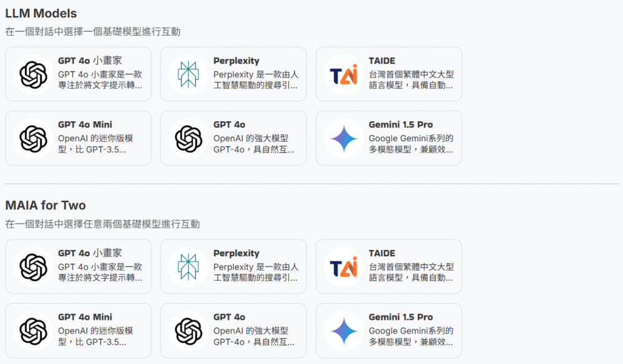Choose the TAIDE title under LLM Models
This screenshot has height=364, width=623.
tap(382, 61)
